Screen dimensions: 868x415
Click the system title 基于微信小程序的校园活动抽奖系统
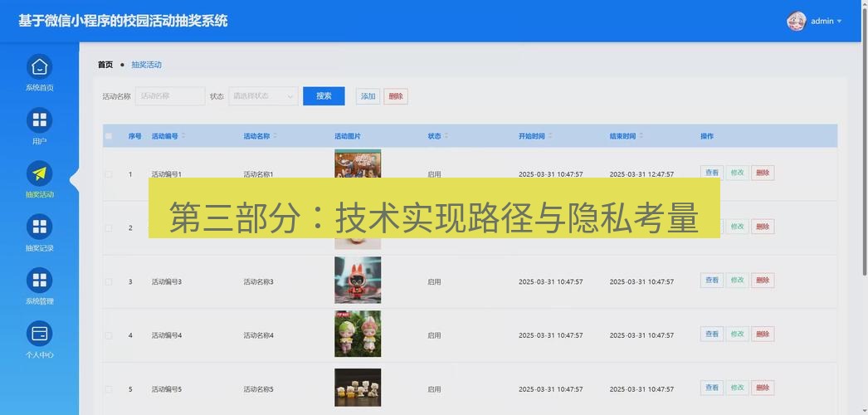coord(123,21)
